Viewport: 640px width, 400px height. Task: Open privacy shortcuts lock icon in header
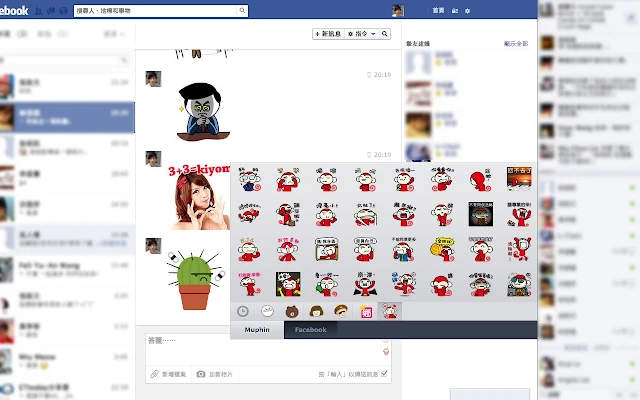coord(455,11)
